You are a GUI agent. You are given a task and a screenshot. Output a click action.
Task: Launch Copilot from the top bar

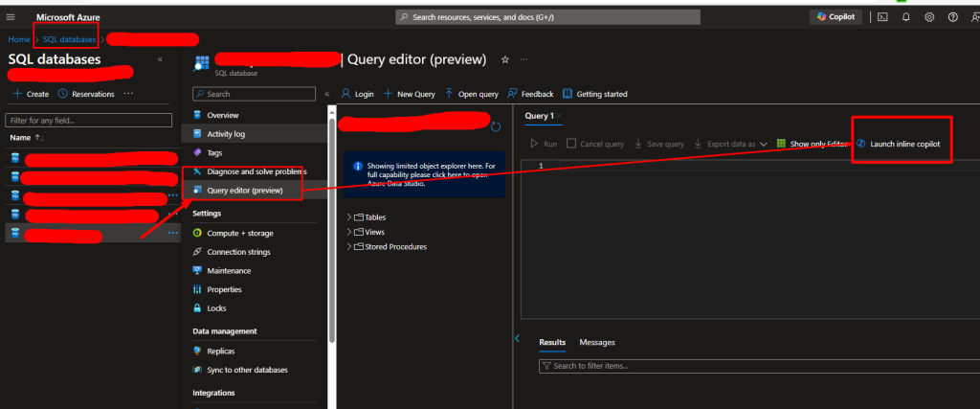(x=835, y=17)
